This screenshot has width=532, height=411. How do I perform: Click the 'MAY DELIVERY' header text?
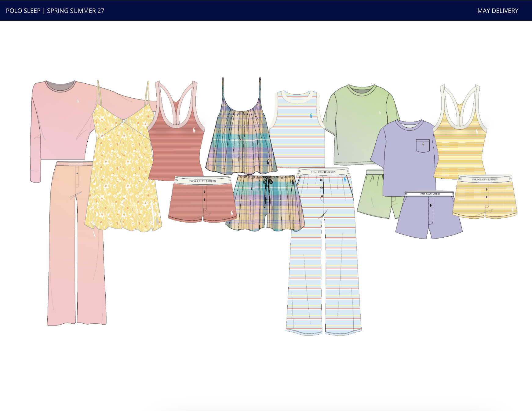click(498, 11)
